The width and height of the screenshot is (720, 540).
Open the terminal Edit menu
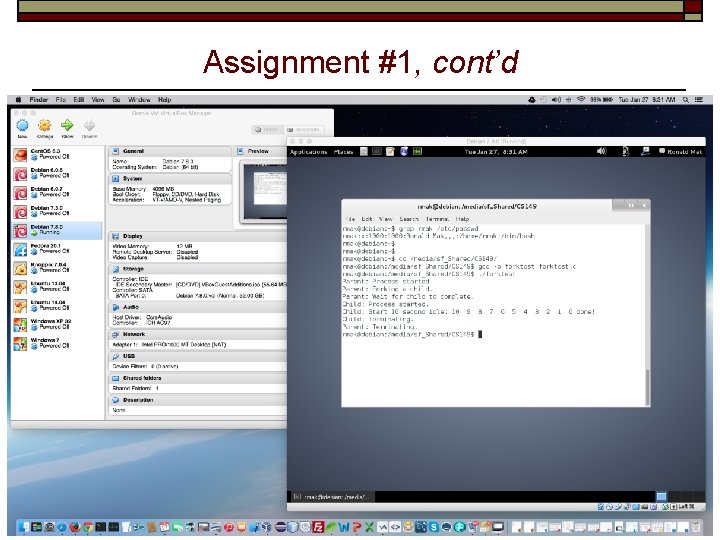point(367,219)
